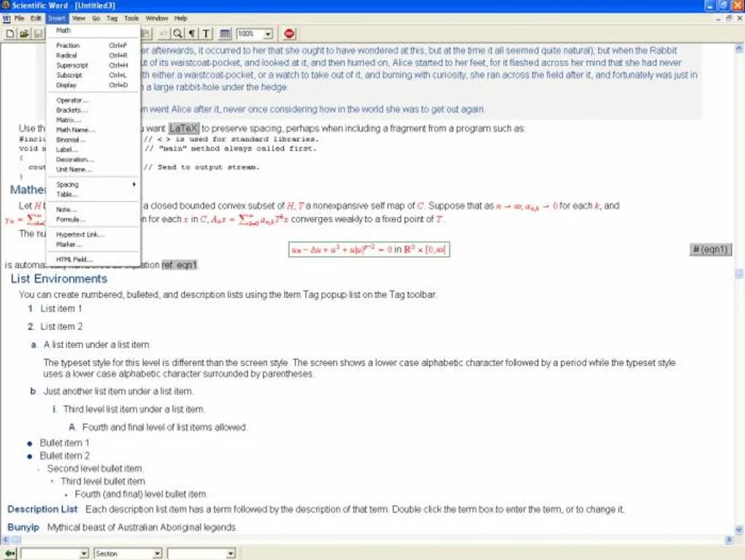Choose Decoration... from the menu

coord(93,160)
